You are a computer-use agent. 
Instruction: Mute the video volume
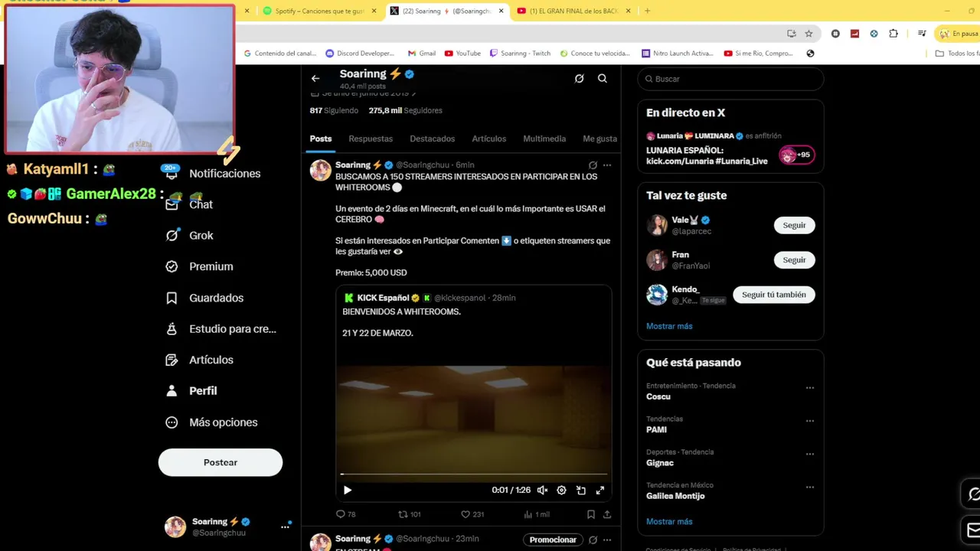tap(542, 491)
